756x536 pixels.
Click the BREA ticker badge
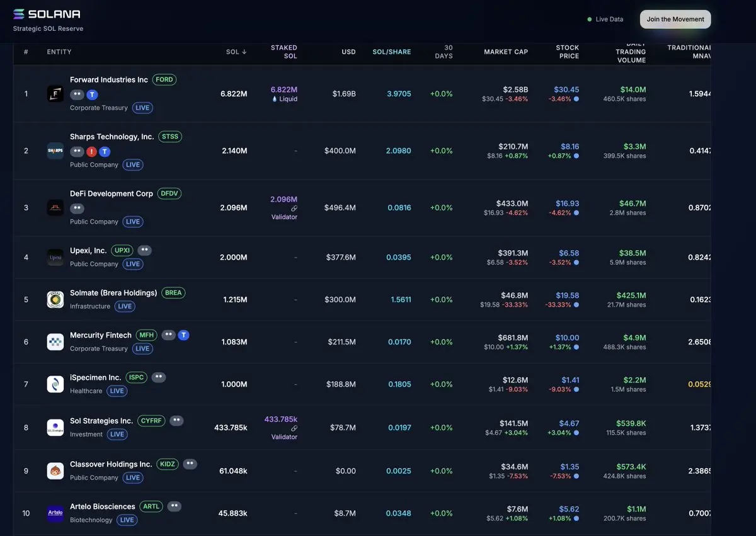coord(173,293)
